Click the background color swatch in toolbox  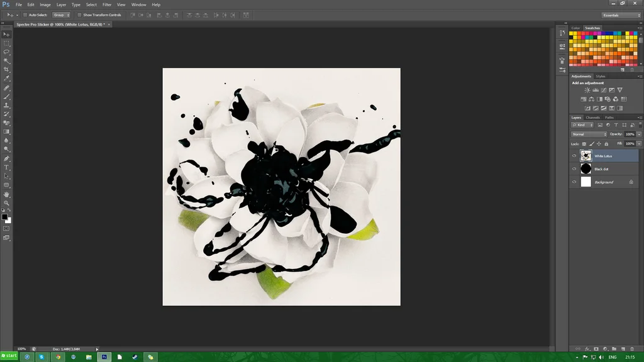tap(9, 221)
